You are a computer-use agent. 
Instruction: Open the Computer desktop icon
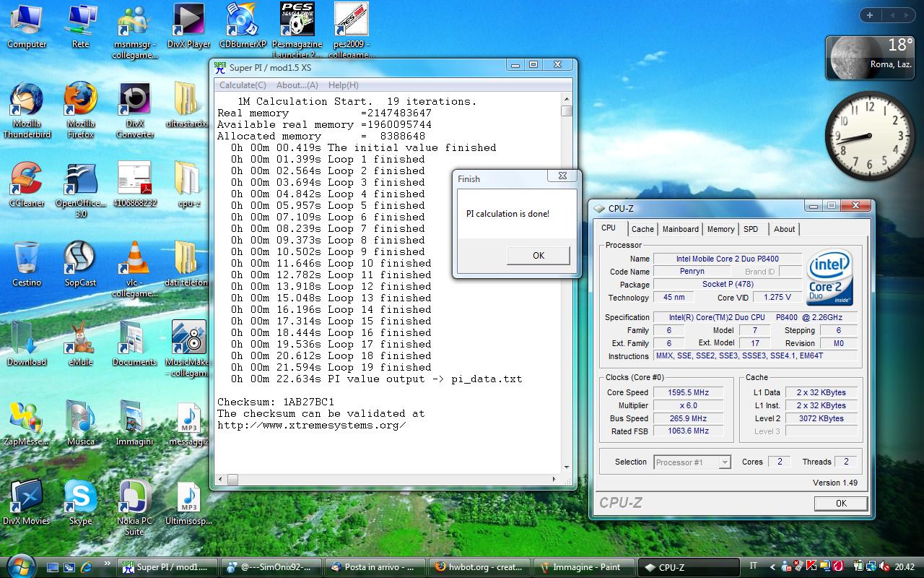pyautogui.click(x=27, y=27)
